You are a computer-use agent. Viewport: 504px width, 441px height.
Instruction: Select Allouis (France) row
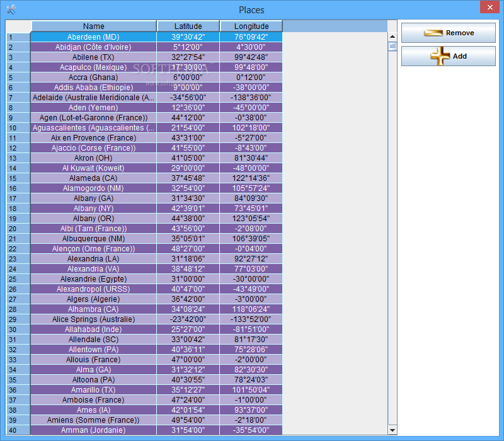(93, 360)
